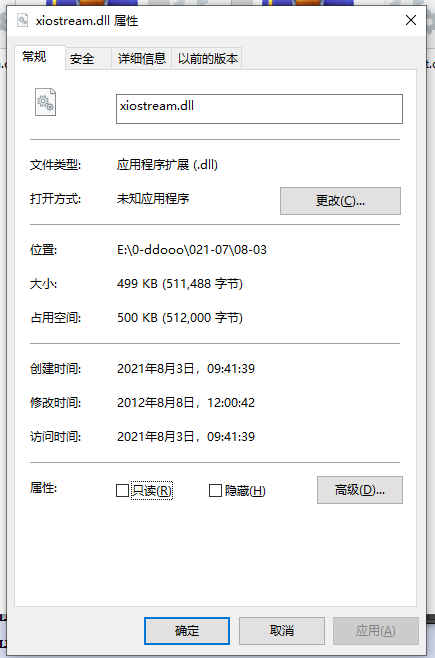The image size is (435, 658).
Task: Click the 未知应用程序 opens-with text
Action: pos(153,198)
